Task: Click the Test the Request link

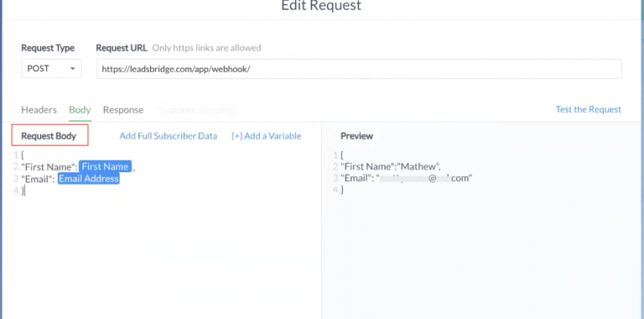Action: point(588,109)
